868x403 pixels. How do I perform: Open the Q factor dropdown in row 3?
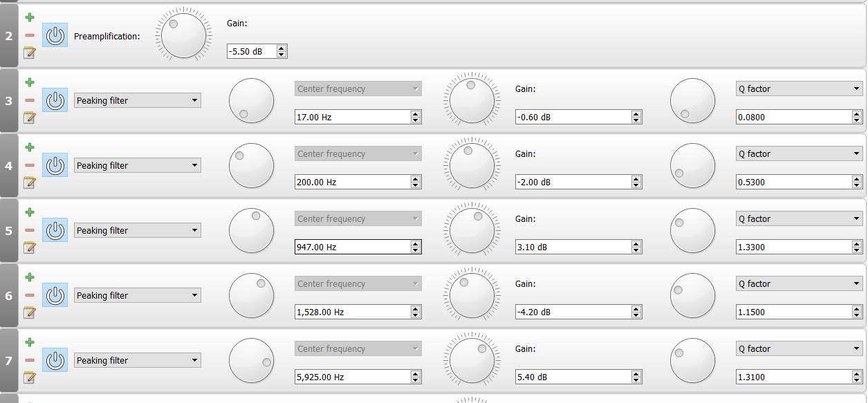click(x=800, y=88)
